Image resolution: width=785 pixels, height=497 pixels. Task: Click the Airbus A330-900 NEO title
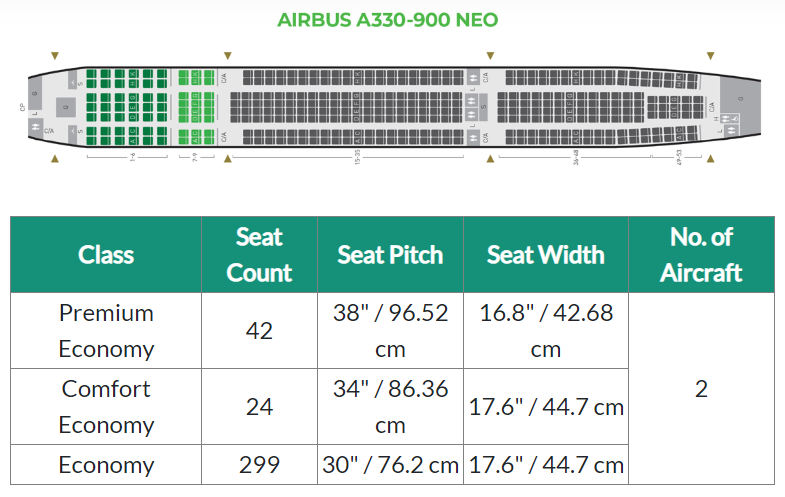(387, 20)
